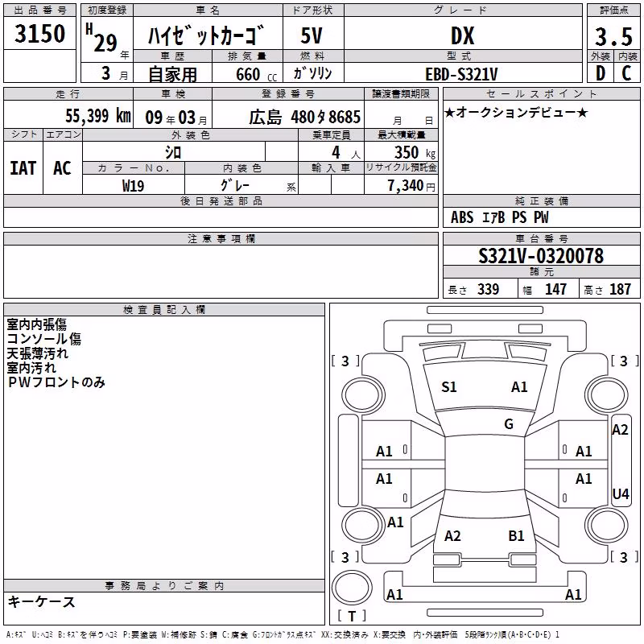Click the interior color グレー
The height and width of the screenshot is (644, 644).
[235, 185]
